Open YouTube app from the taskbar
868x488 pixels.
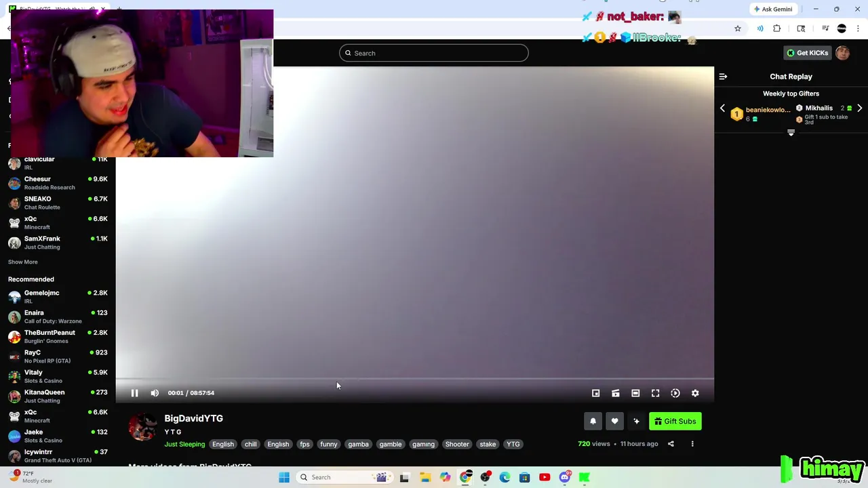[545, 477]
